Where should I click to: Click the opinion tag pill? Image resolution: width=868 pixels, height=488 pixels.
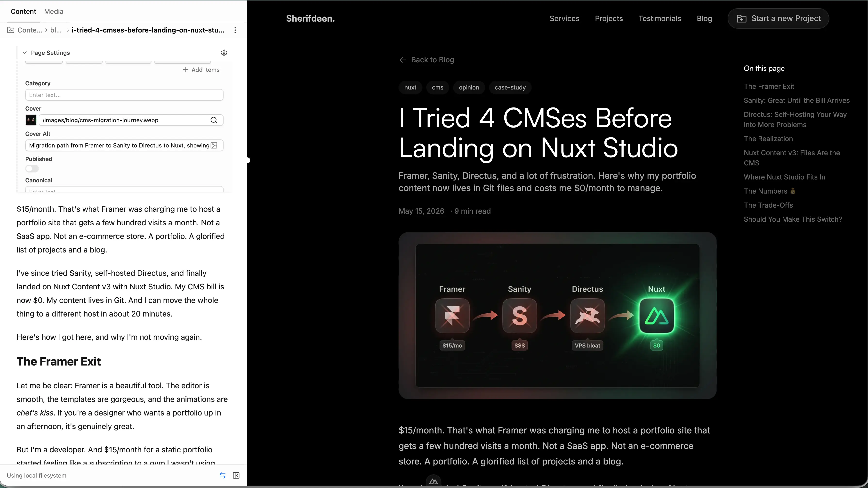469,87
